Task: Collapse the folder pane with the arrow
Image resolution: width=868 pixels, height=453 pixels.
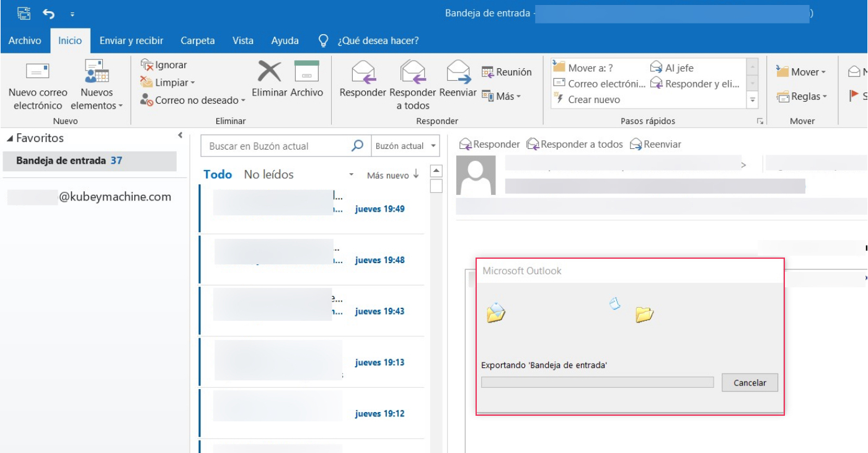Action: [x=180, y=135]
